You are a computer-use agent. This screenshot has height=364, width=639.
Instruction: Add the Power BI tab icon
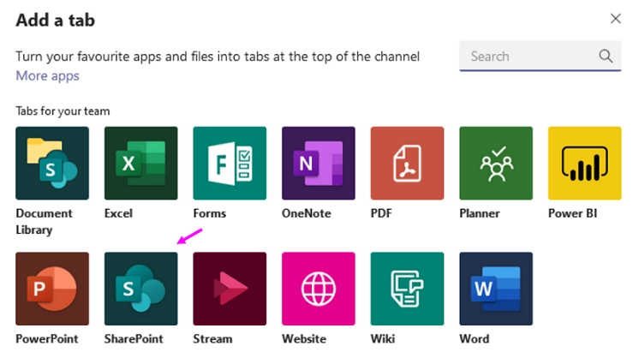(585, 163)
